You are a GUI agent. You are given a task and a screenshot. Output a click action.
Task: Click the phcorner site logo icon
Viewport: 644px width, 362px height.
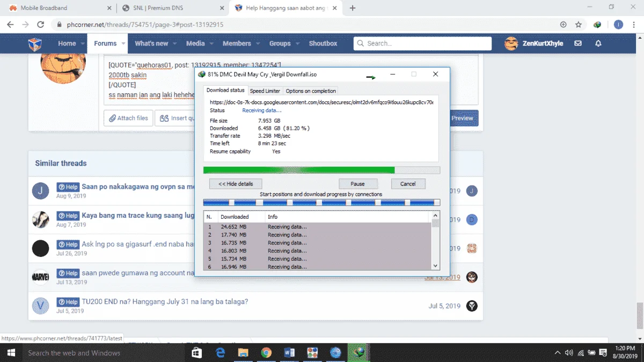pos(35,43)
